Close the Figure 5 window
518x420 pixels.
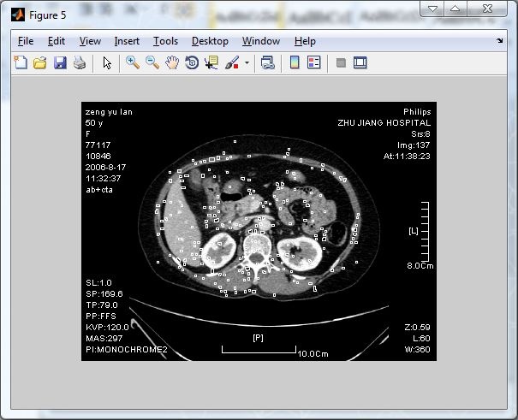click(487, 9)
